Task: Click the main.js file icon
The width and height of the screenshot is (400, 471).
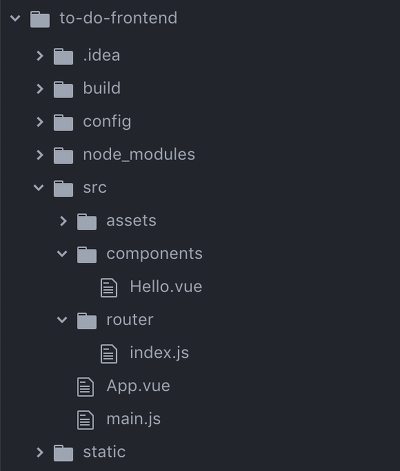Action: tap(86, 420)
